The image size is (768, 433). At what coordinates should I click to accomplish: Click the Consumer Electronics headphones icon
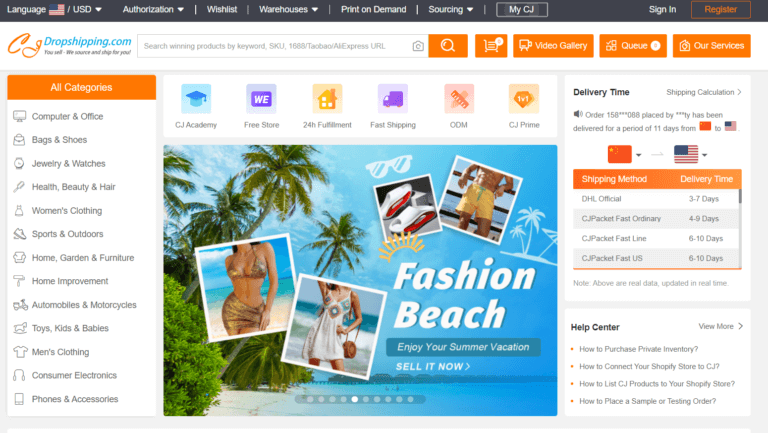(x=19, y=375)
